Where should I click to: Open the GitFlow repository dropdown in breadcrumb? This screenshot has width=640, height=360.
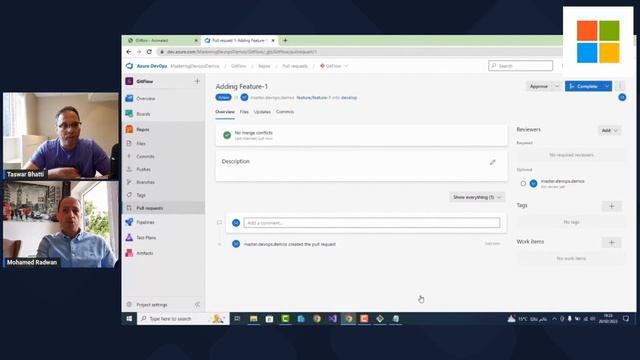[333, 66]
